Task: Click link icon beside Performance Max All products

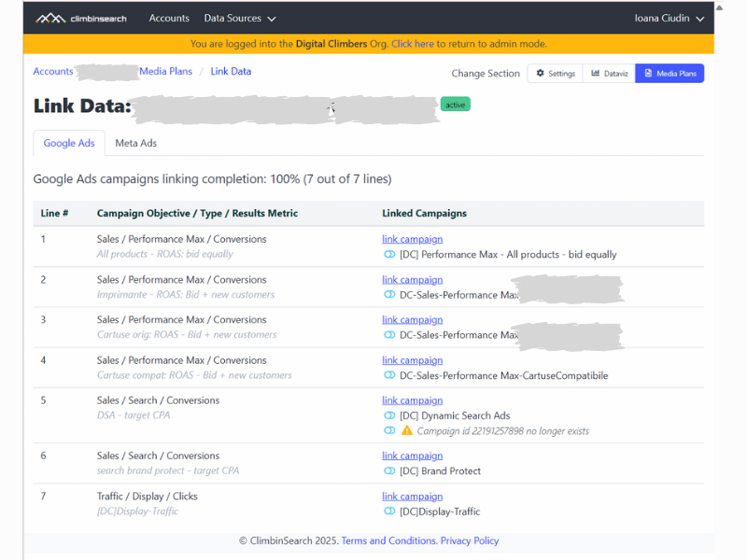Action: (389, 254)
